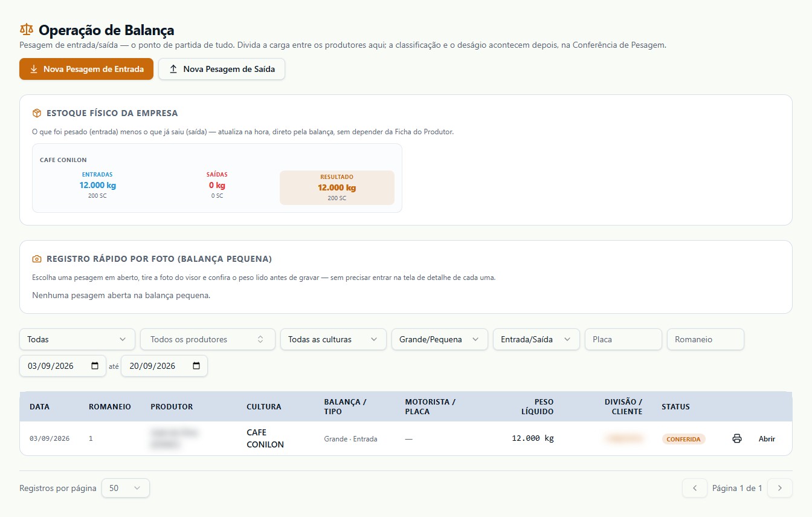This screenshot has height=517, width=812.
Task: Click the Página 1 de 1 indicator
Action: point(737,488)
